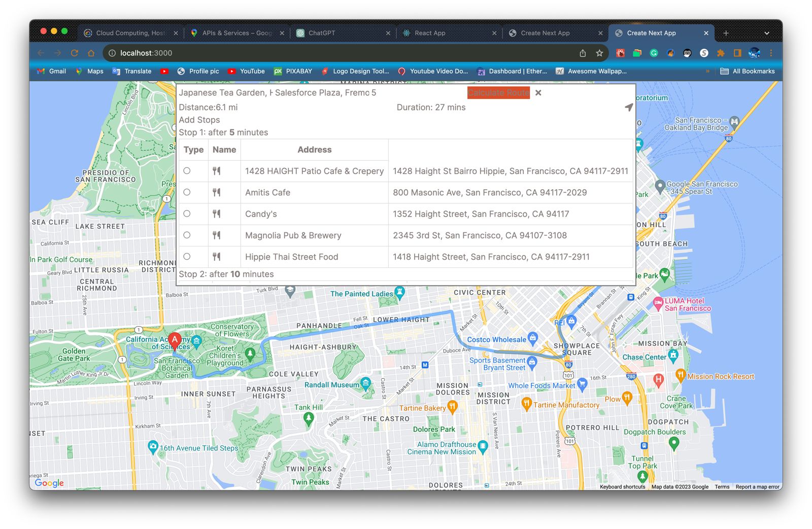812x529 pixels.
Task: Open the Logo Design Tool bookmark
Action: pyautogui.click(x=355, y=72)
